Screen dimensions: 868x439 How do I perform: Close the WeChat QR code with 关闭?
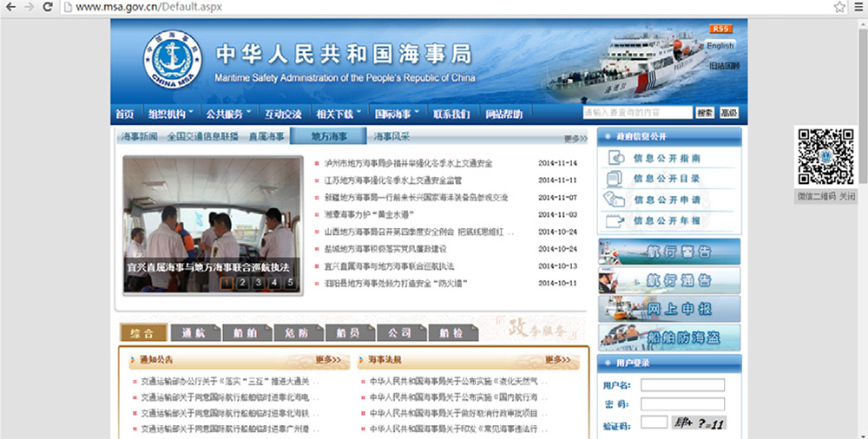(x=847, y=197)
